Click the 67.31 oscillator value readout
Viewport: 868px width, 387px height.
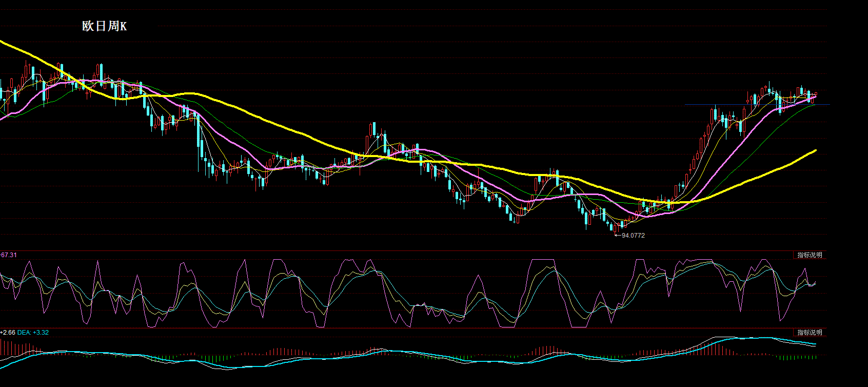pyautogui.click(x=8, y=255)
